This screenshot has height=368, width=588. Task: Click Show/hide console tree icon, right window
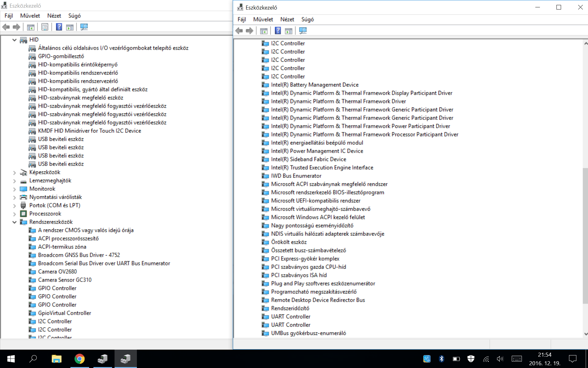pyautogui.click(x=264, y=31)
